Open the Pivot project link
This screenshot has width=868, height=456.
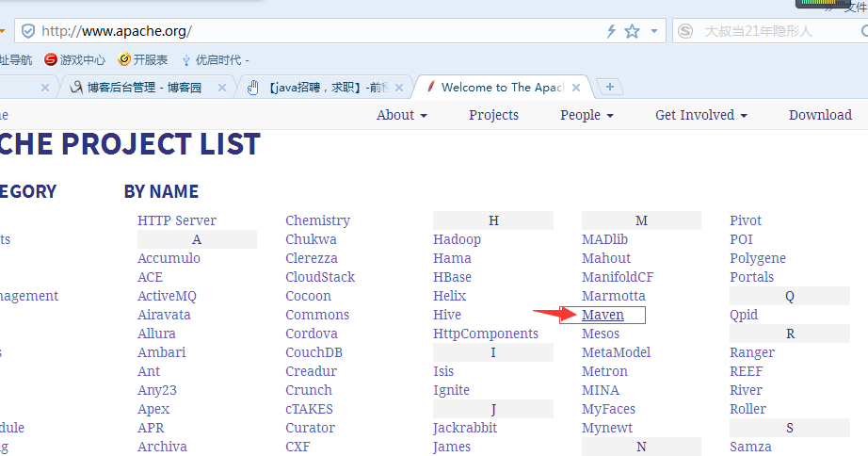(x=745, y=220)
